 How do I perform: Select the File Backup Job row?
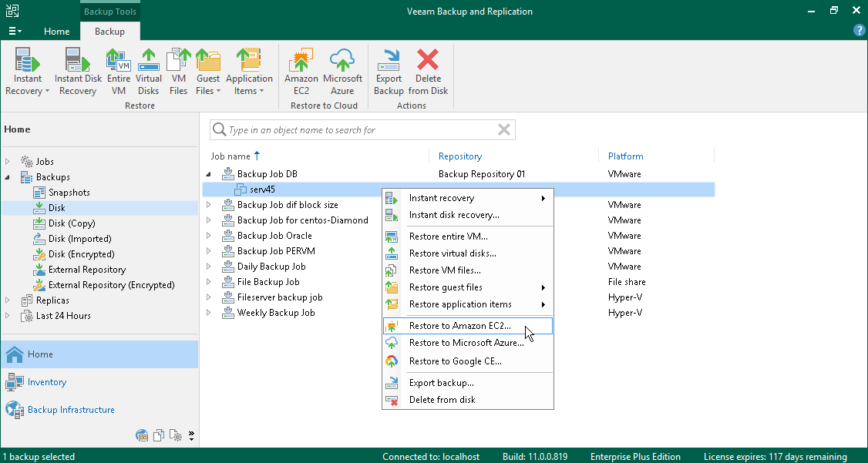pyautogui.click(x=459, y=282)
